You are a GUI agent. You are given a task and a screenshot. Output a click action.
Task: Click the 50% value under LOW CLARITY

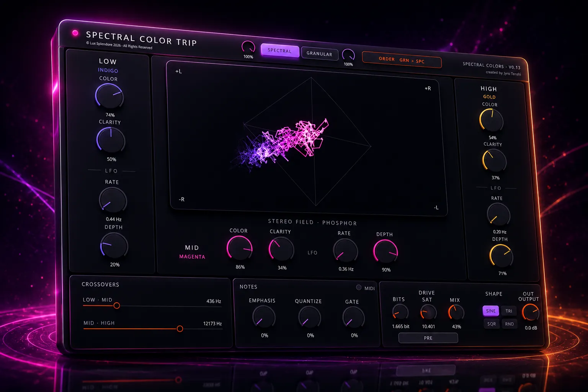click(111, 159)
